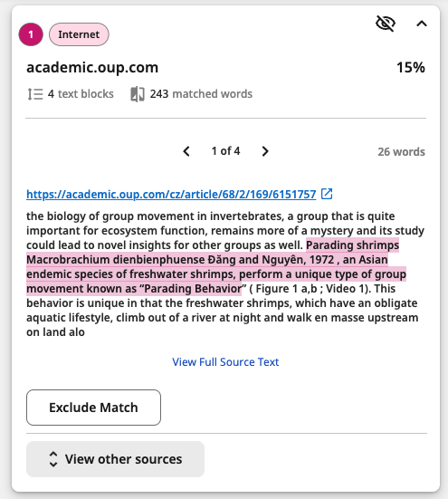The height and width of the screenshot is (499, 448).
Task: Click the 1 of 4 pager label
Action: tap(225, 151)
